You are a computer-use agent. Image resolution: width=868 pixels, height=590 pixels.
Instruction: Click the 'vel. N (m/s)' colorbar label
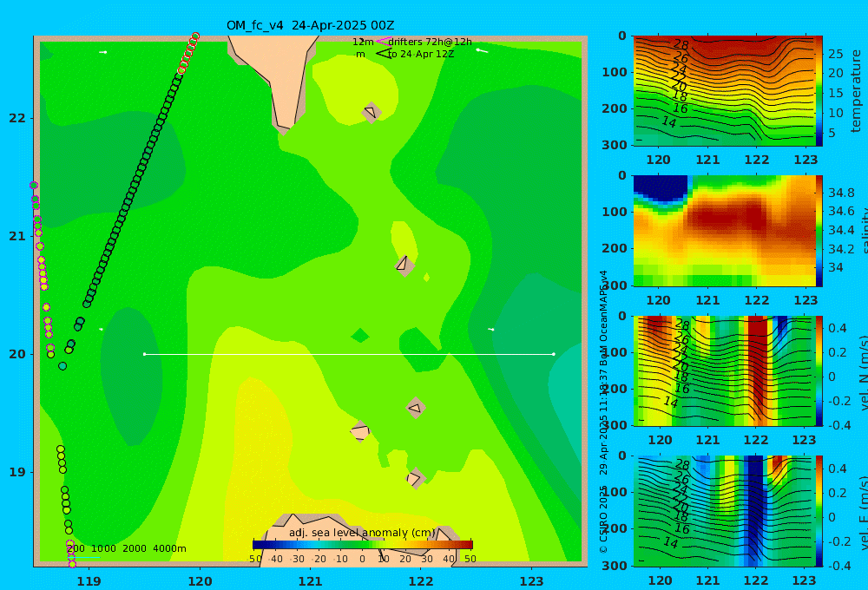coord(865,370)
